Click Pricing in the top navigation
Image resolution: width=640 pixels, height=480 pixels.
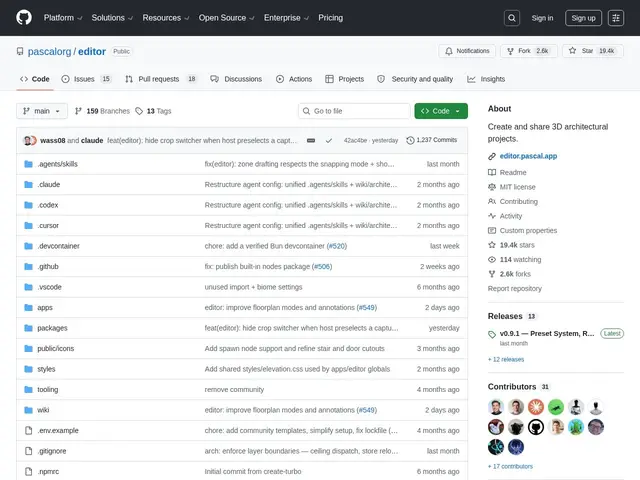pyautogui.click(x=331, y=18)
